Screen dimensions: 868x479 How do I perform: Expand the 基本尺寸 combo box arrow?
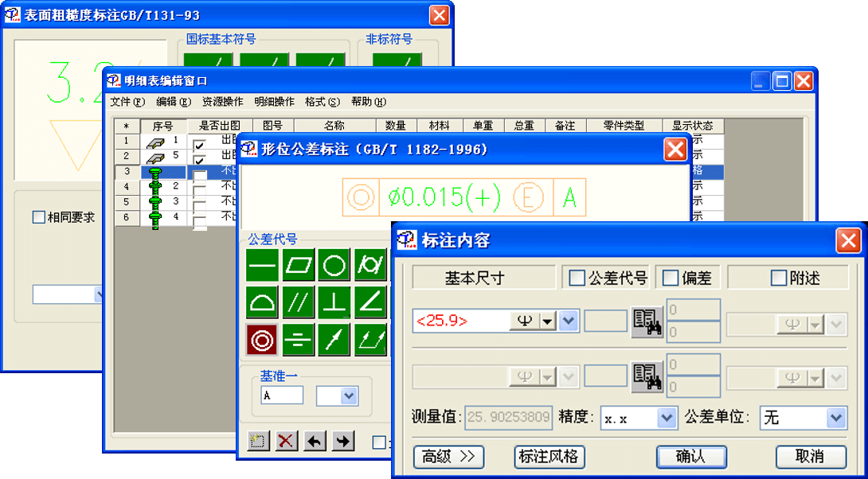(x=569, y=321)
